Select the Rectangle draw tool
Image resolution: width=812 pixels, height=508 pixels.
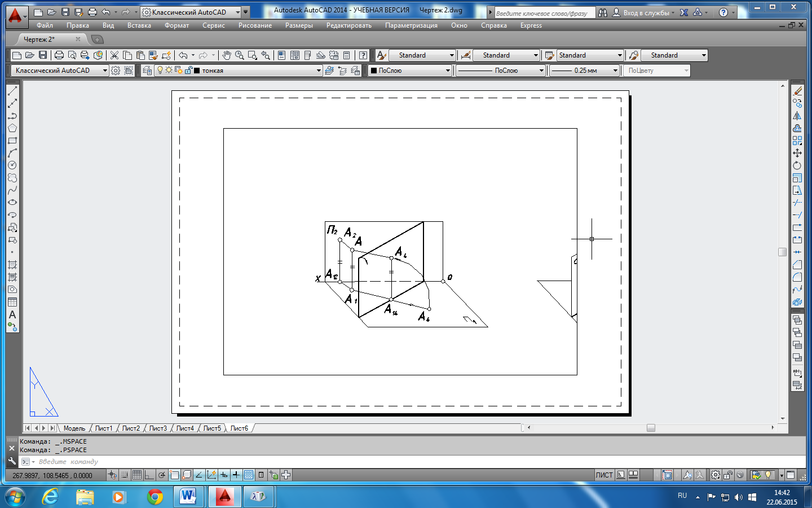click(12, 141)
